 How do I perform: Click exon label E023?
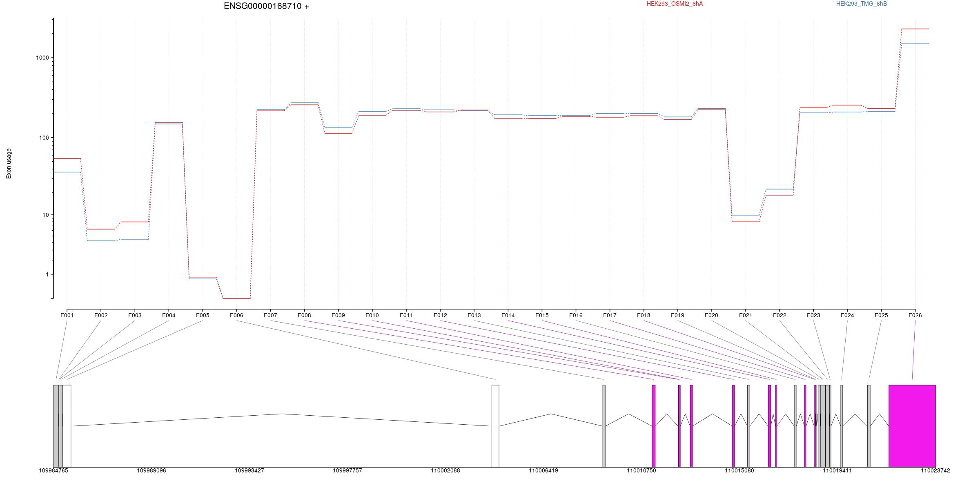tap(813, 315)
